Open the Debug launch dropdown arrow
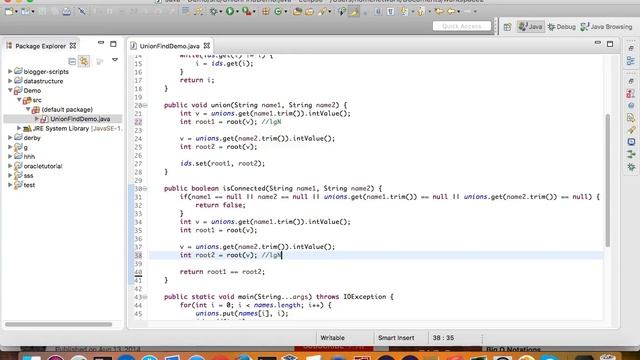Image resolution: width=640 pixels, height=360 pixels. [x=221, y=12]
